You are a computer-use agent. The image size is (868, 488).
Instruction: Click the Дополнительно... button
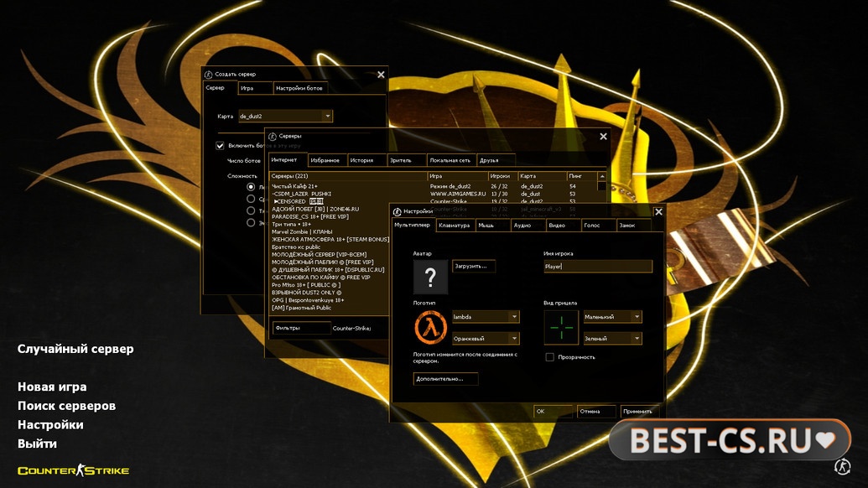[x=445, y=379]
